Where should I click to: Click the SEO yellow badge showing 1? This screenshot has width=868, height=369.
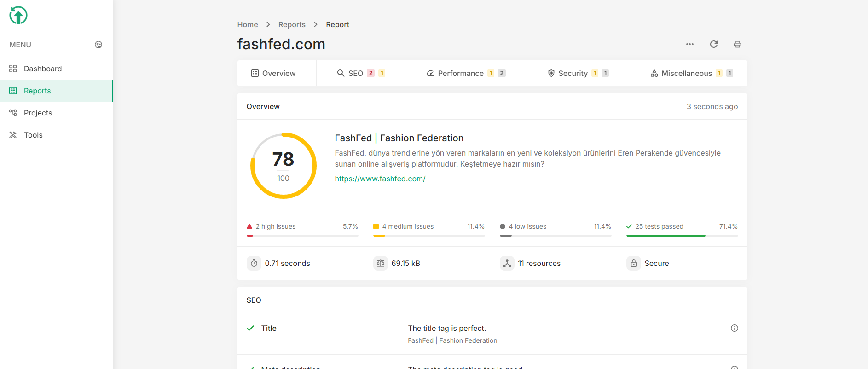382,73
